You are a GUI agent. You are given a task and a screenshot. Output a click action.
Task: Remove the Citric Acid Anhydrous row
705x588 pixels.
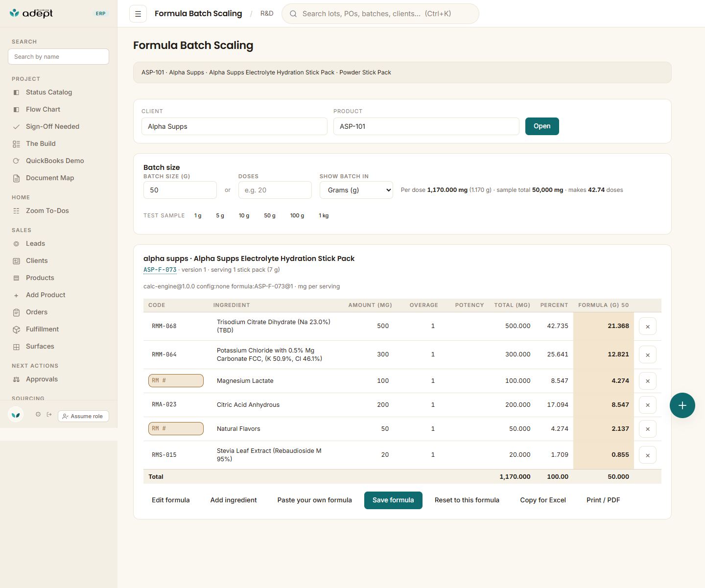click(648, 405)
